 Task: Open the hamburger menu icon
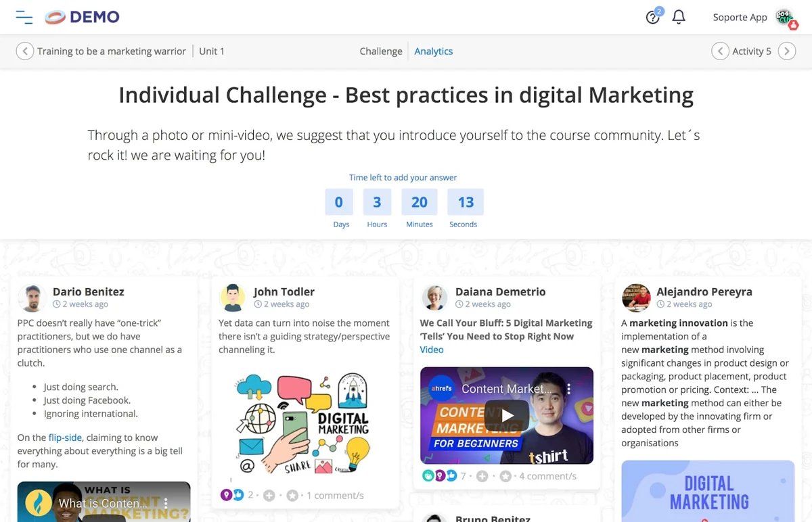(x=24, y=18)
